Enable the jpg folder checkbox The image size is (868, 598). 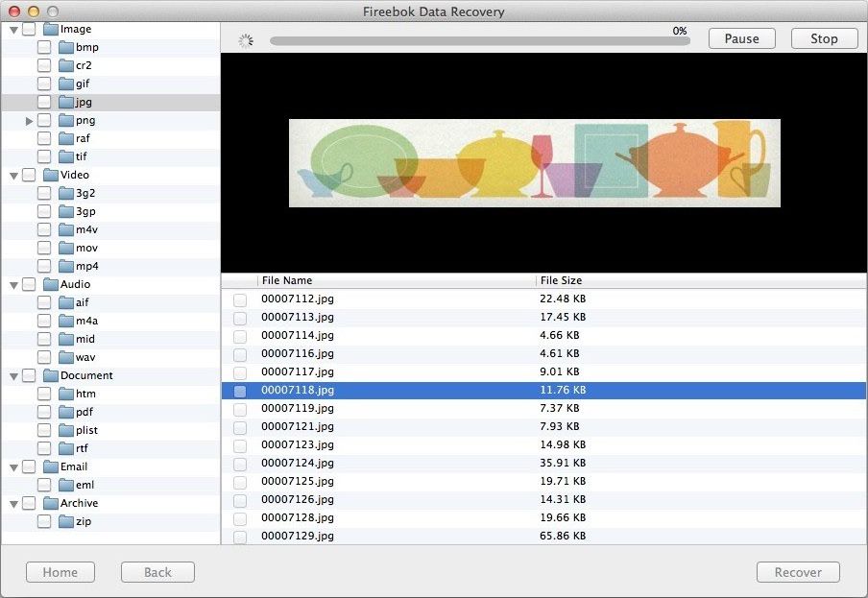point(44,103)
